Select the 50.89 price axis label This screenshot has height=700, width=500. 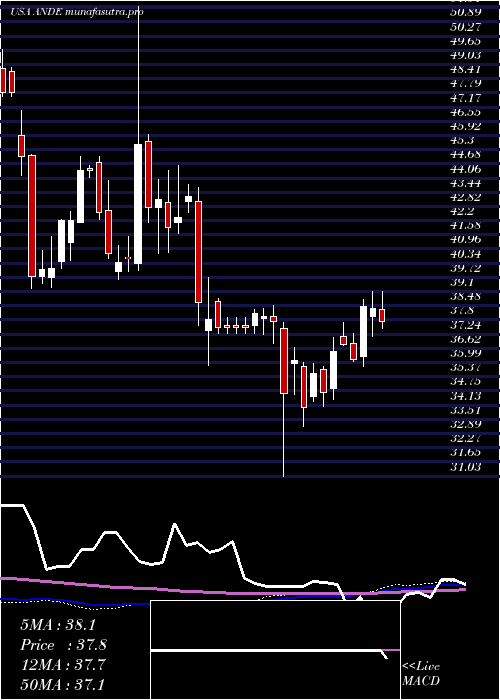pyautogui.click(x=465, y=12)
